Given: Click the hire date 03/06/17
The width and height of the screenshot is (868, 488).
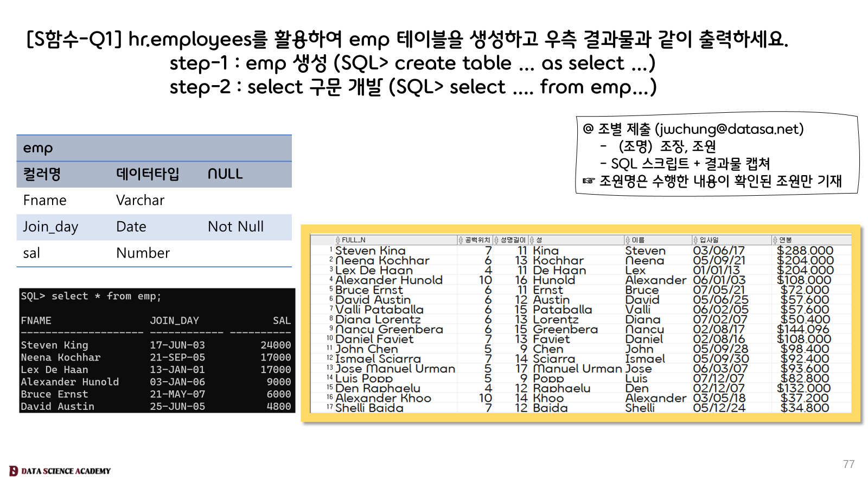Looking at the screenshot, I should 719,251.
